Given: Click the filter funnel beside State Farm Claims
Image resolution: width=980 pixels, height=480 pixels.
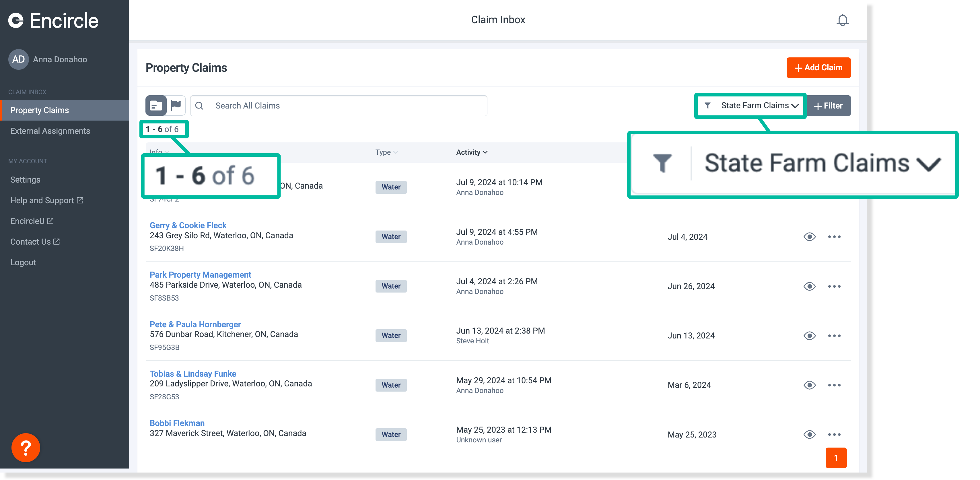Looking at the screenshot, I should point(708,105).
